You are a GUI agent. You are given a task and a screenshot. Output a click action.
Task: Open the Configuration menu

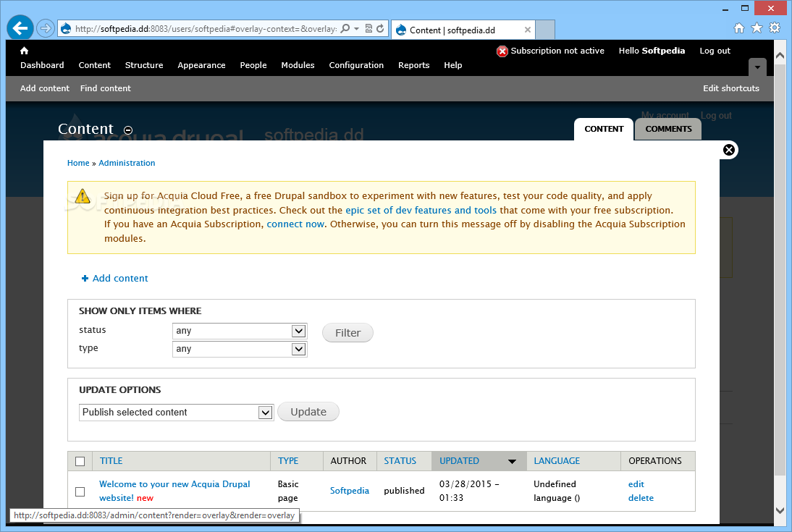[356, 65]
